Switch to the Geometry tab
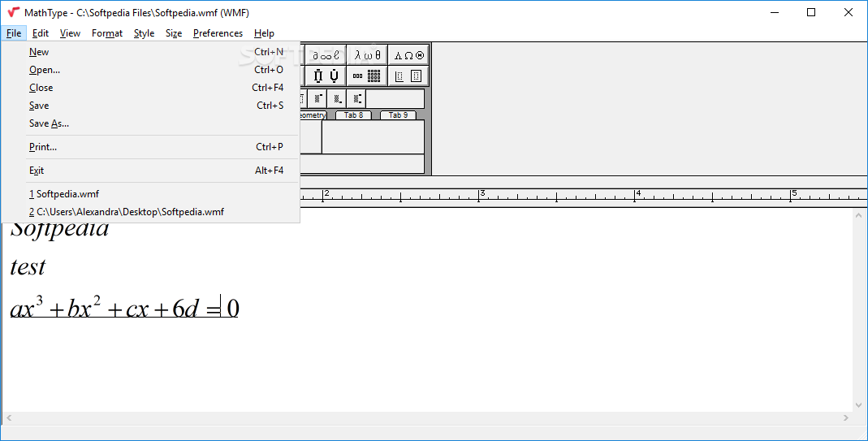This screenshot has width=868, height=441. 313,115
